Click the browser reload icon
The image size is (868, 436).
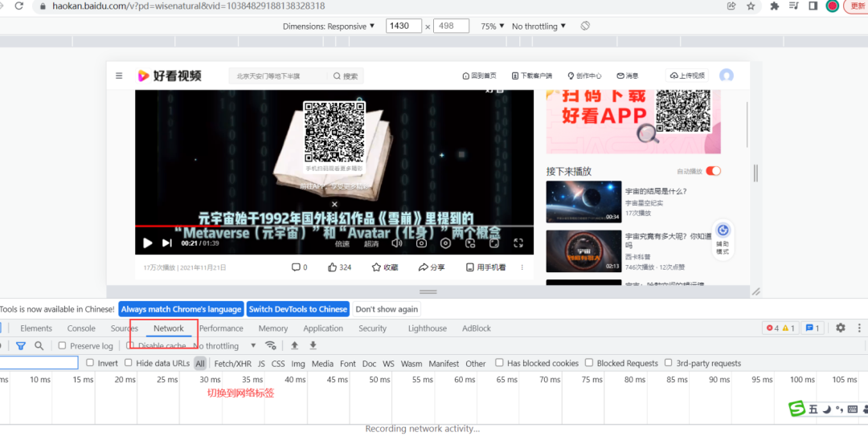point(18,6)
